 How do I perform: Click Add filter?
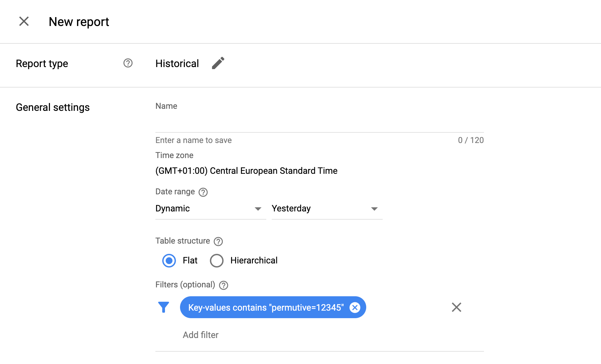tap(201, 335)
